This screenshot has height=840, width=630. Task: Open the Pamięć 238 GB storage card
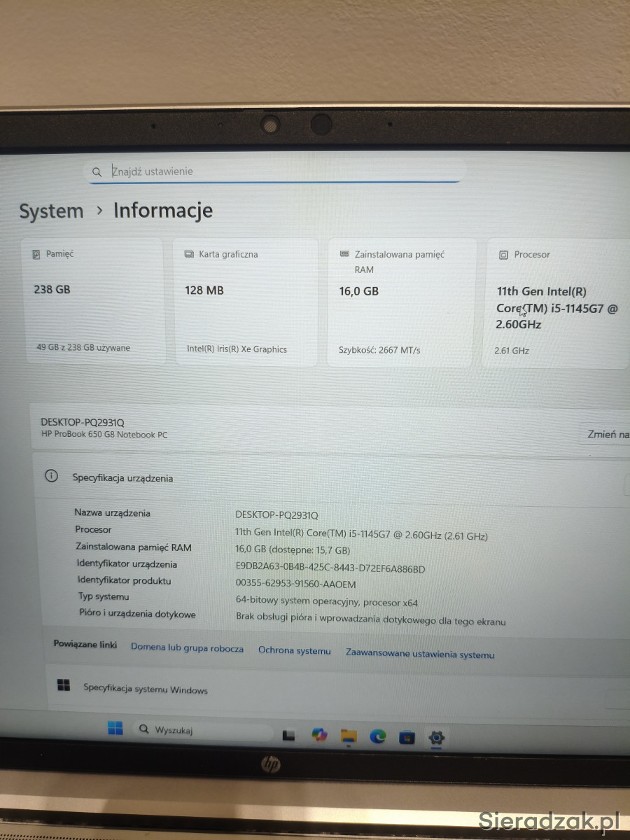coord(96,301)
